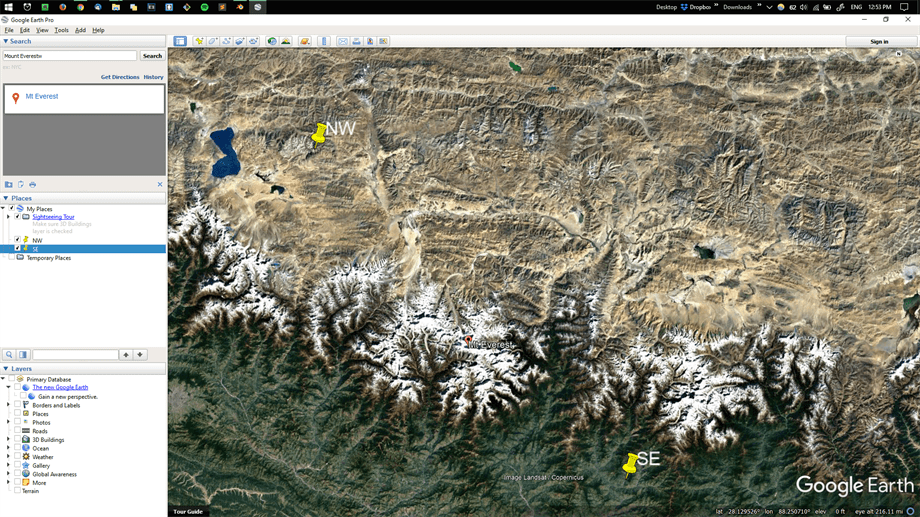This screenshot has height=517, width=920.
Task: Open the Mt Everest search result link
Action: point(42,96)
